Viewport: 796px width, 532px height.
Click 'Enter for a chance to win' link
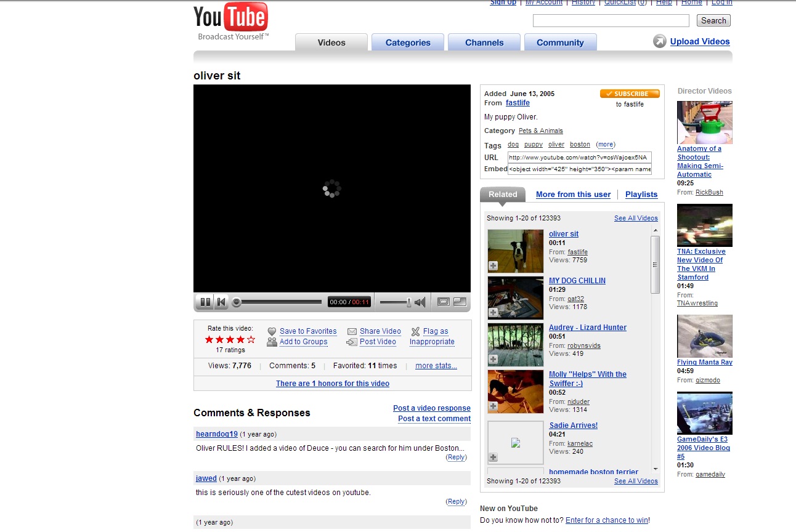click(607, 520)
